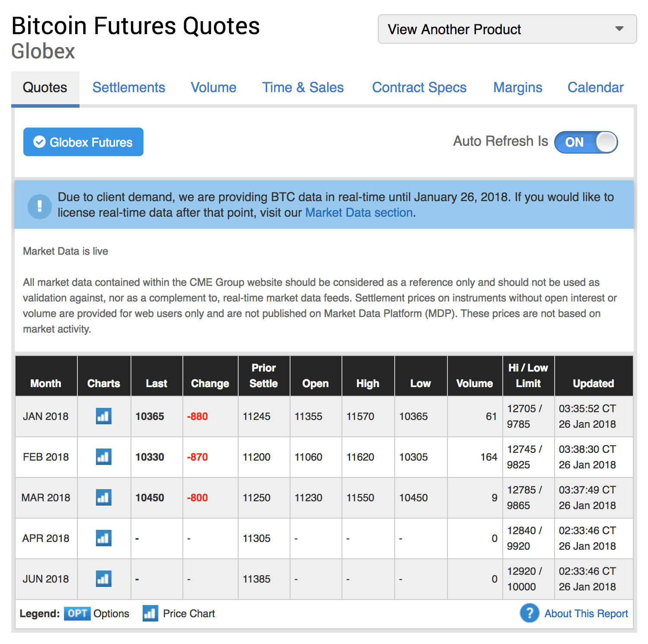Click the OPT options legend icon
The image size is (648, 644).
click(x=77, y=614)
